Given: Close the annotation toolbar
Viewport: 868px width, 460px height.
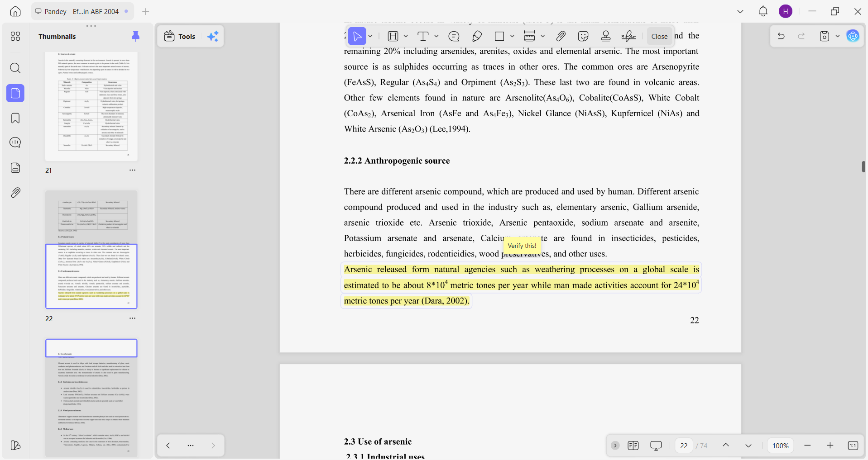Looking at the screenshot, I should coord(659,36).
